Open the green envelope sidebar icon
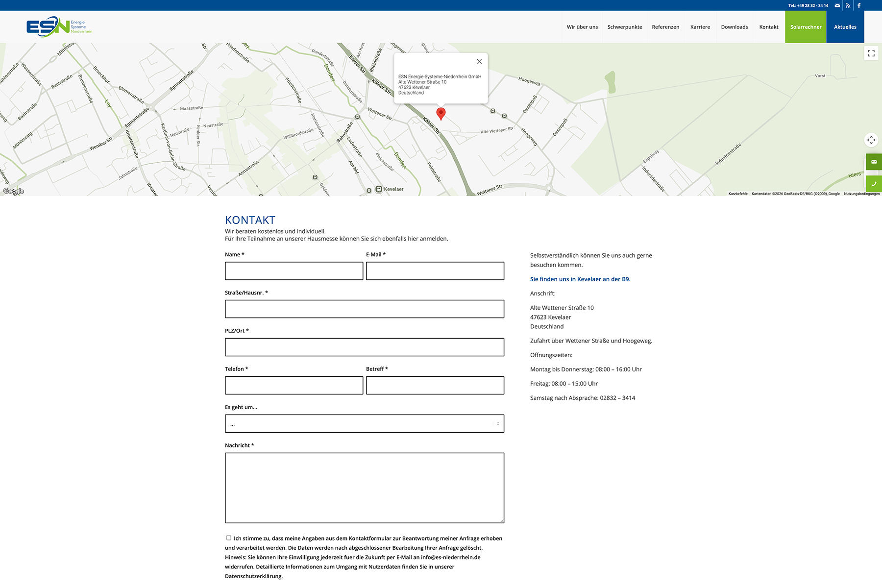Screen dimensions: 882x588 click(874, 162)
